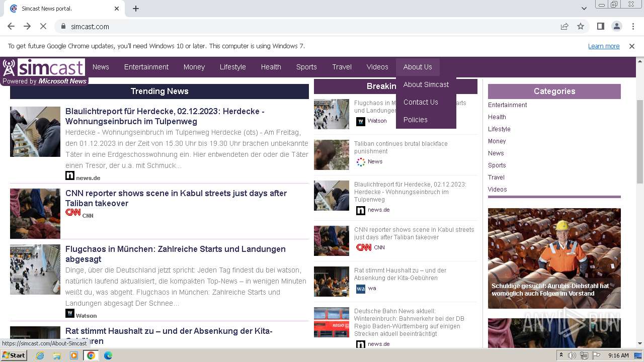The width and height of the screenshot is (644, 362).
Task: Click the lock icon in the address bar
Action: (63, 27)
